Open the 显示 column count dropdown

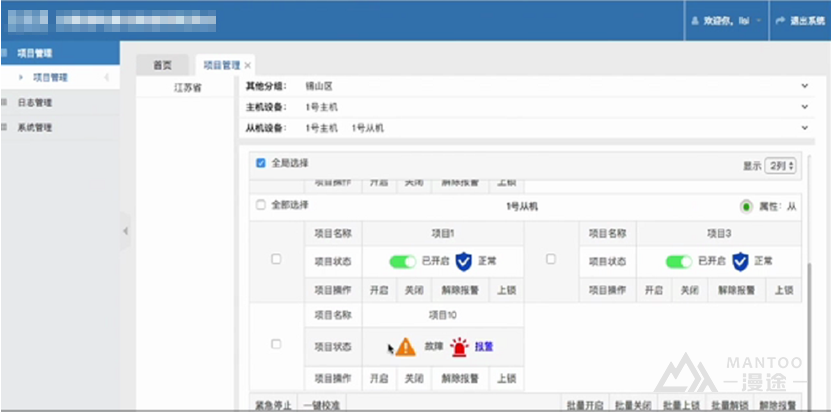point(782,165)
